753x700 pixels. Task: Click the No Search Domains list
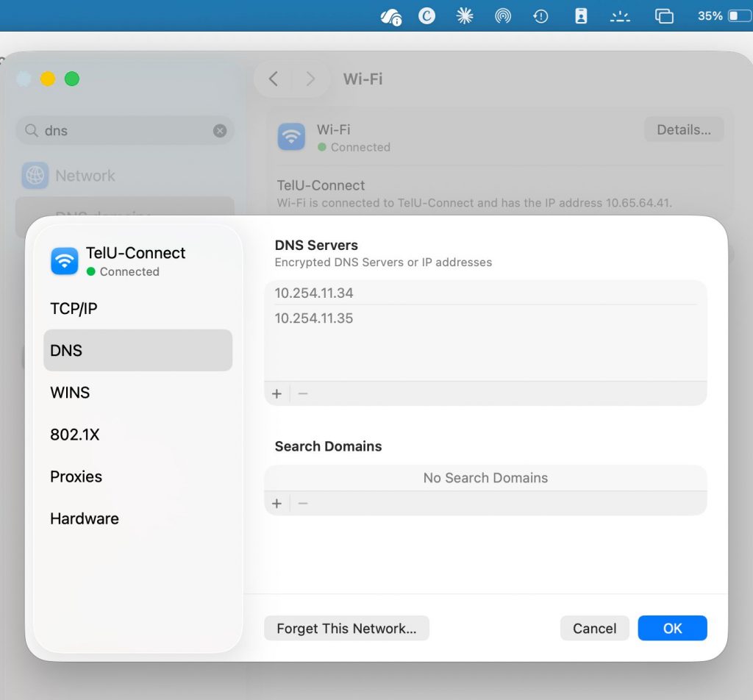point(485,478)
